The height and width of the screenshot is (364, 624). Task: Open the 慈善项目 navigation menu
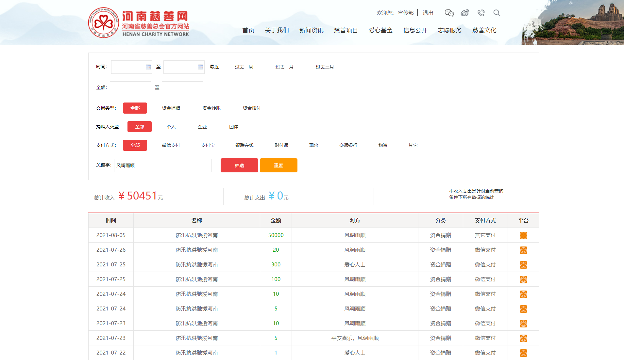(346, 30)
